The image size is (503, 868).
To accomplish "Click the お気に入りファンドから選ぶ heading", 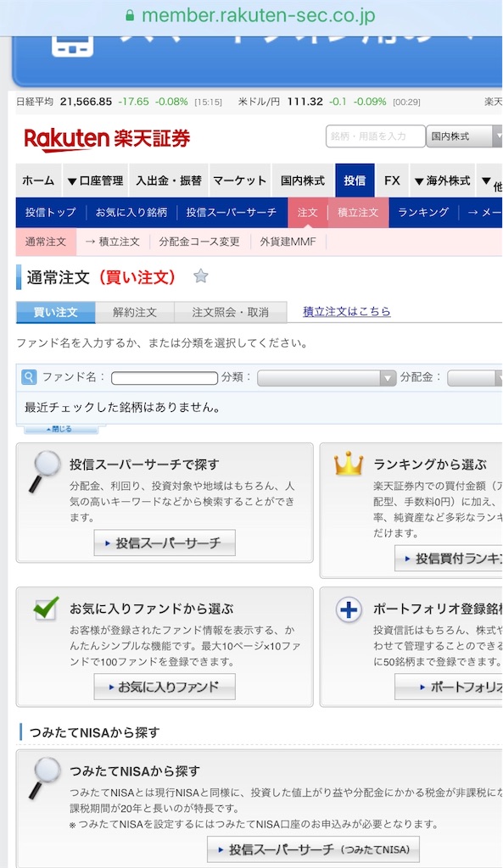I will point(151,609).
